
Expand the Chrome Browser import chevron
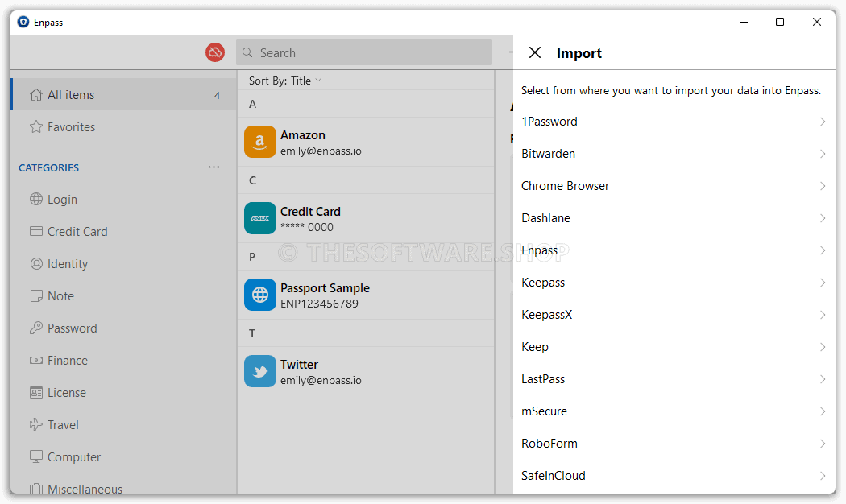point(823,186)
